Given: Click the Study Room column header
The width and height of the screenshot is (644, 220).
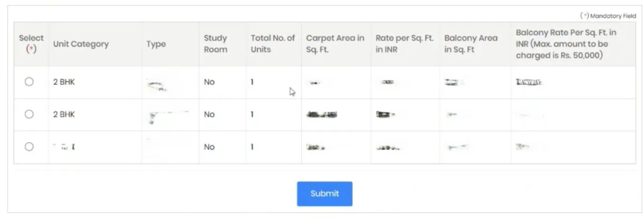Looking at the screenshot, I should [215, 43].
